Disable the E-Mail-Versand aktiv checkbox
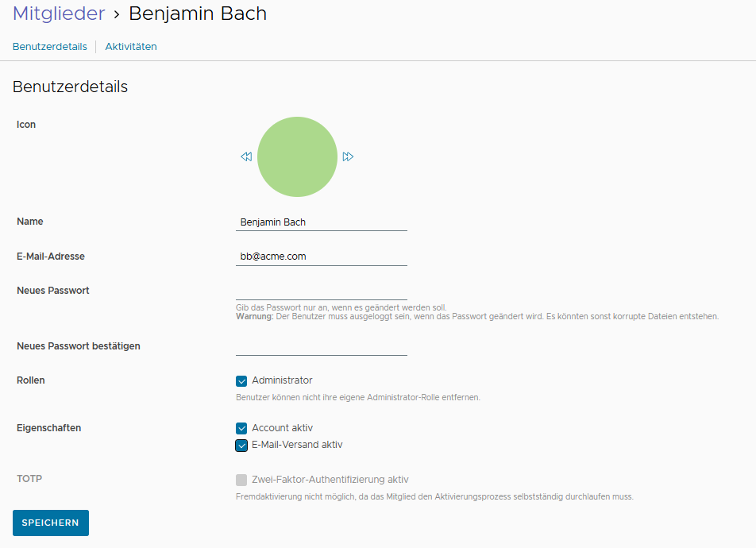Screen dimensions: 756x548 click(241, 446)
